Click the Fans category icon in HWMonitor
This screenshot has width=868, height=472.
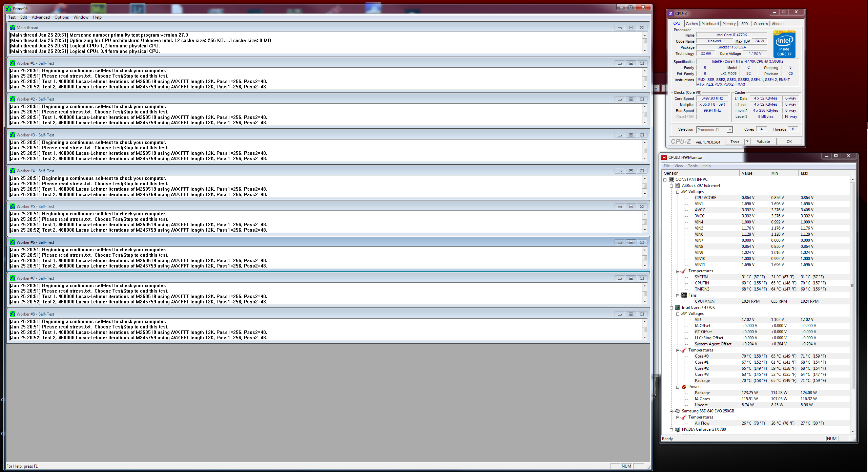pos(684,295)
